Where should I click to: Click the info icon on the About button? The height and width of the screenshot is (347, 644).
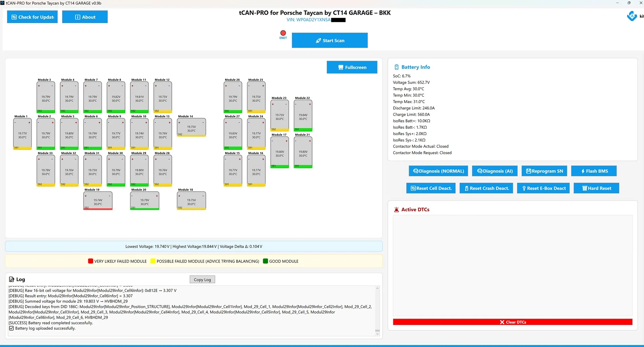(x=77, y=17)
